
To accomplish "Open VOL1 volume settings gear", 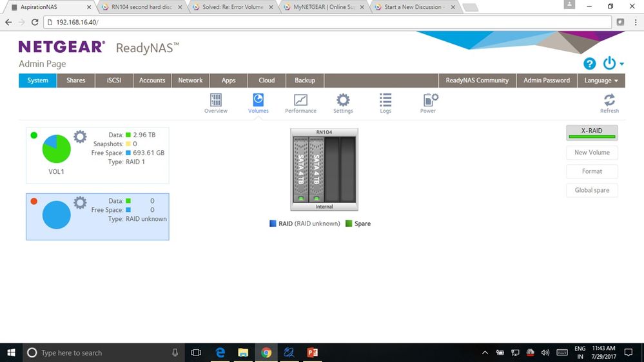I will (x=80, y=137).
